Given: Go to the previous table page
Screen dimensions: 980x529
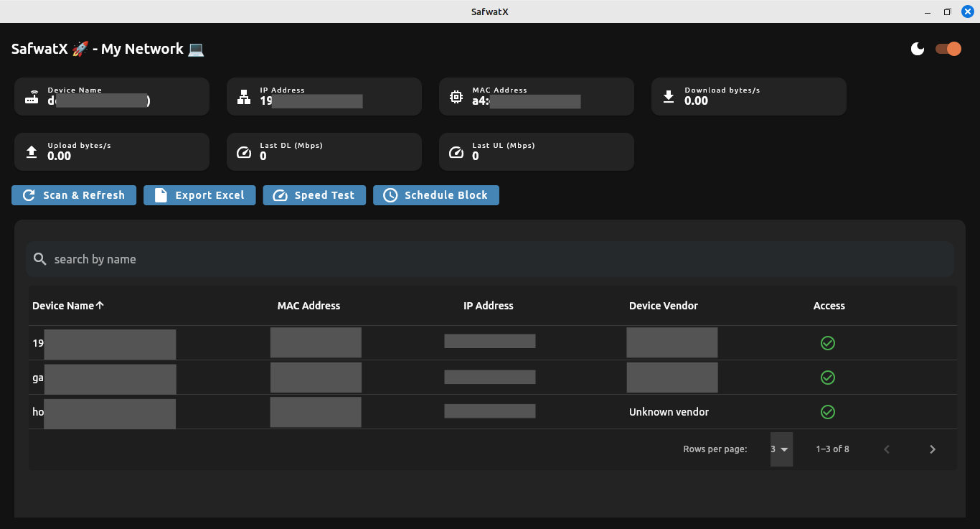Looking at the screenshot, I should [887, 449].
